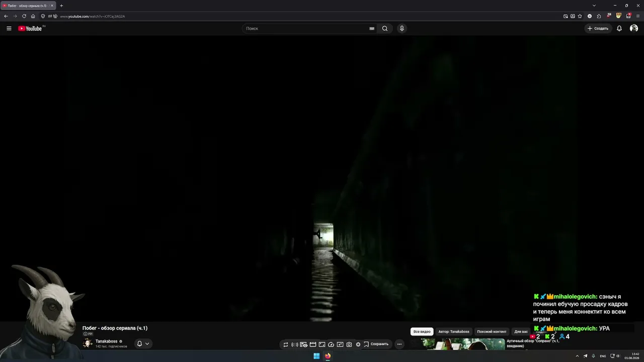Open the player settings gear
The width and height of the screenshot is (644, 362).
(358, 344)
